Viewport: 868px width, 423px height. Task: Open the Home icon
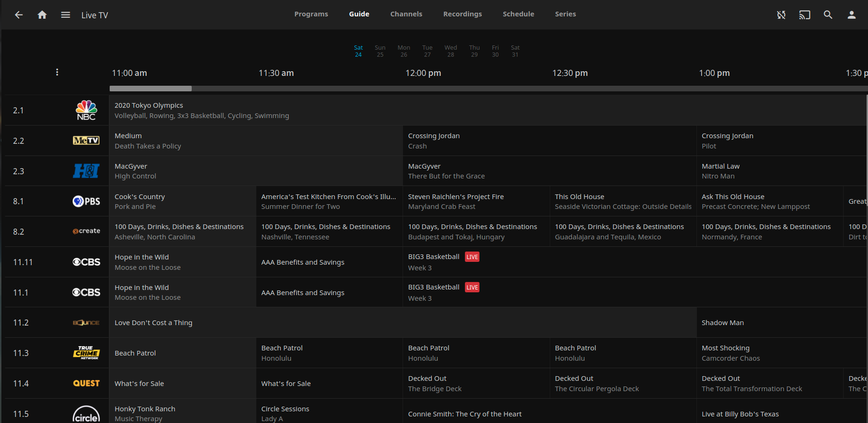42,15
